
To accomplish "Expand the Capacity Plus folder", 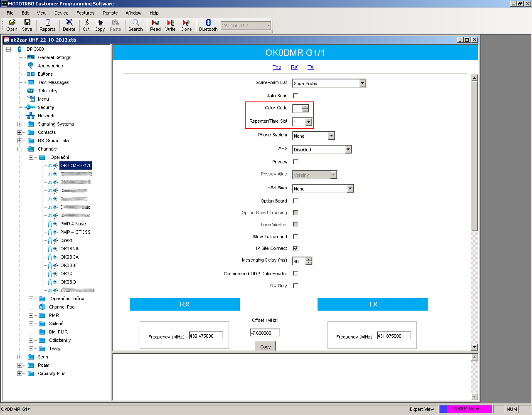I will tap(20, 373).
